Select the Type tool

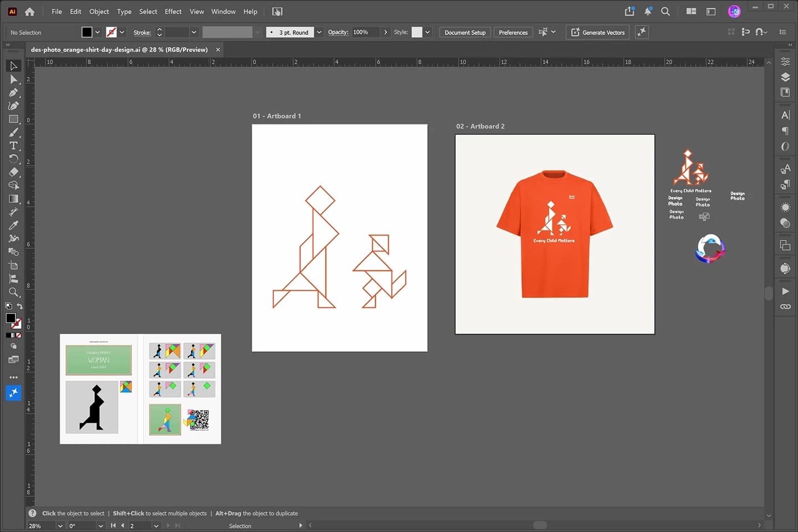click(x=13, y=146)
